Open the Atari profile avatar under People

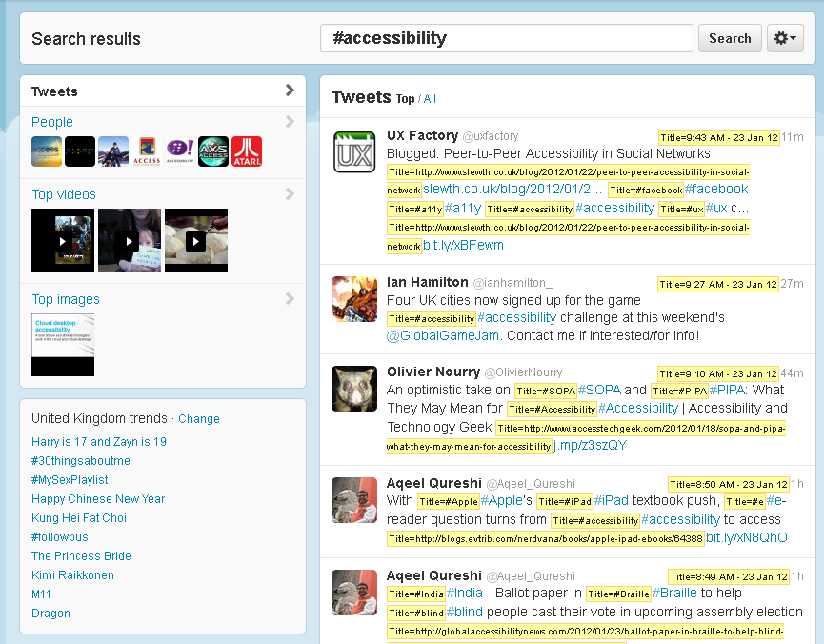[247, 151]
